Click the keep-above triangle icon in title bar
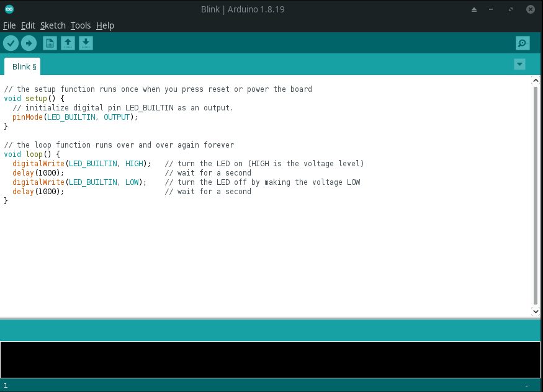 [x=474, y=10]
